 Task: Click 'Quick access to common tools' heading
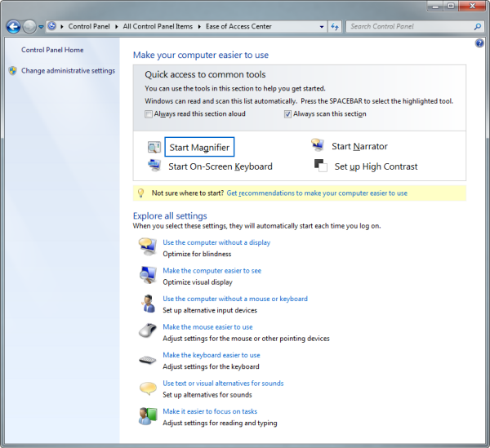point(205,74)
